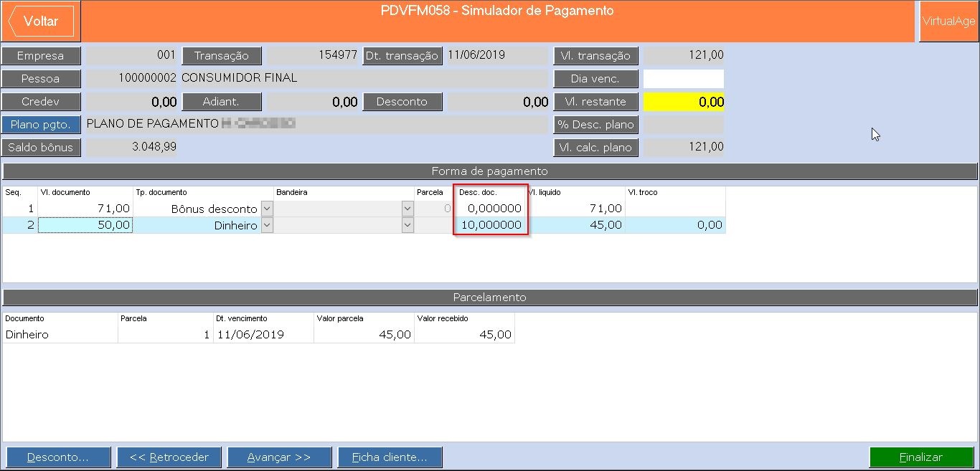Image resolution: width=980 pixels, height=471 pixels.
Task: Select Dinheiro row in Parcelamento table
Action: 258,335
